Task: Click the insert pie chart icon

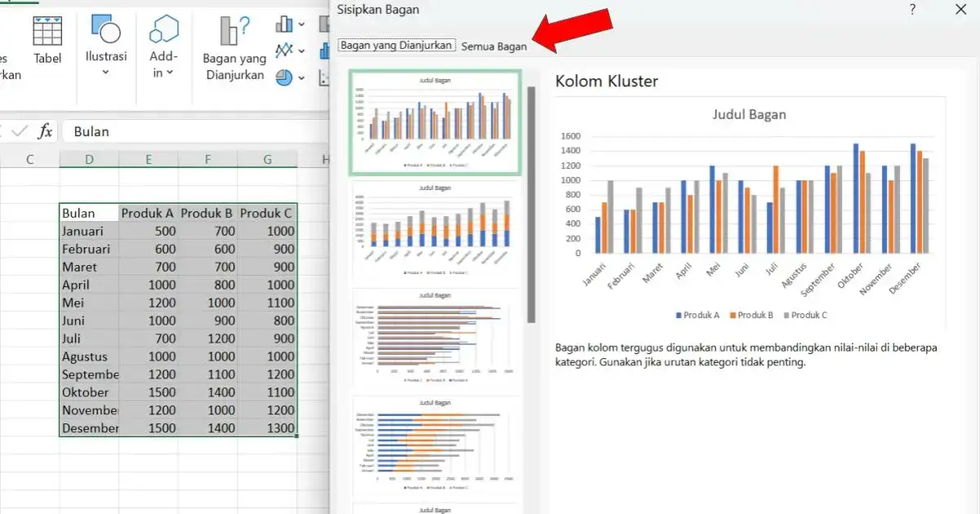Action: (283, 77)
